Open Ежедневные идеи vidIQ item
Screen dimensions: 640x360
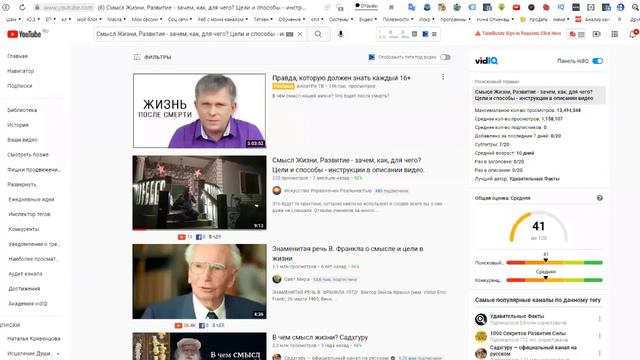(x=31, y=200)
